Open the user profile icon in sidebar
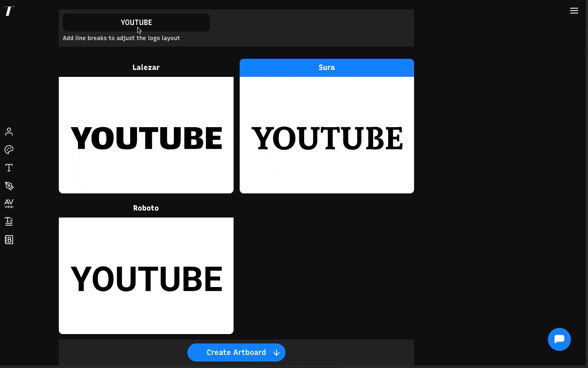The image size is (588, 368). click(x=9, y=132)
